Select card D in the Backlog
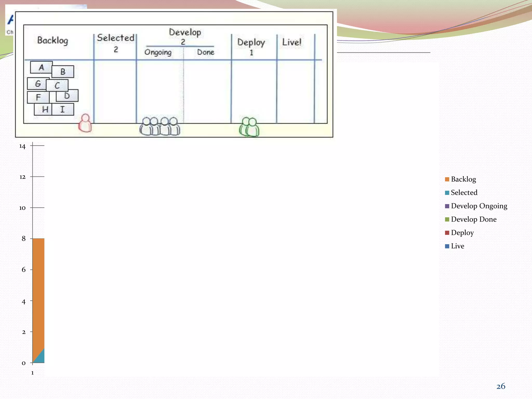This screenshot has width=532, height=399. click(67, 96)
